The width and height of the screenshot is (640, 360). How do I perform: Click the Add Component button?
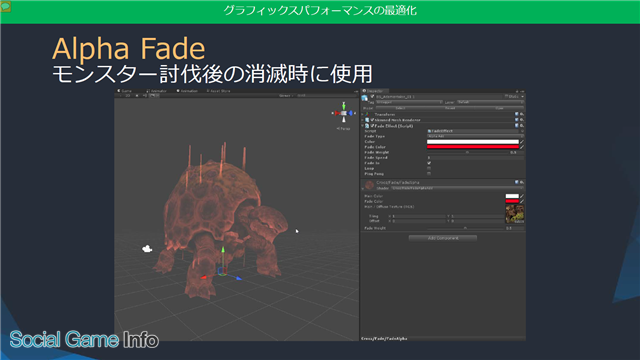tap(443, 238)
